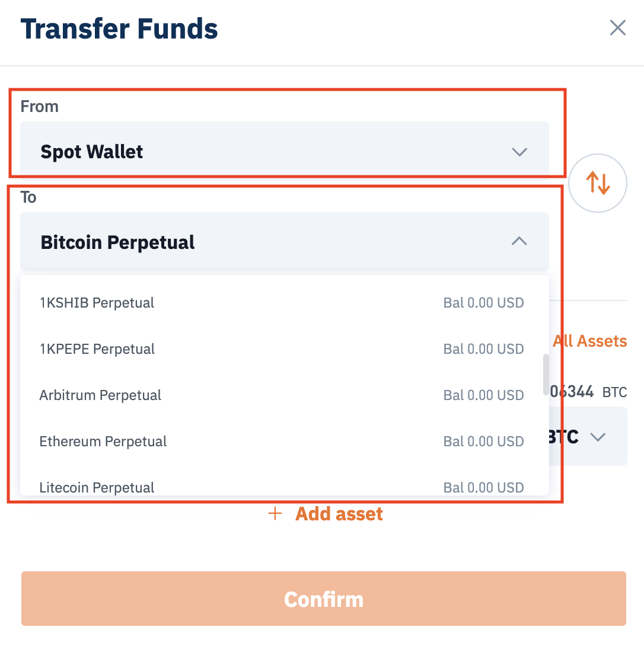The height and width of the screenshot is (646, 644).
Task: Expand the From field chevron arrow
Action: (x=519, y=152)
